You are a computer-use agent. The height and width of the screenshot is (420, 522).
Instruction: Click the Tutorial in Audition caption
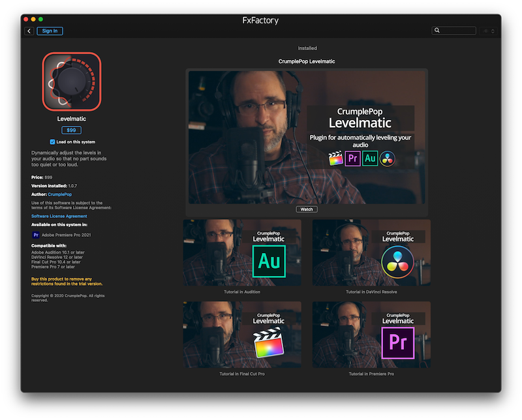point(242,292)
